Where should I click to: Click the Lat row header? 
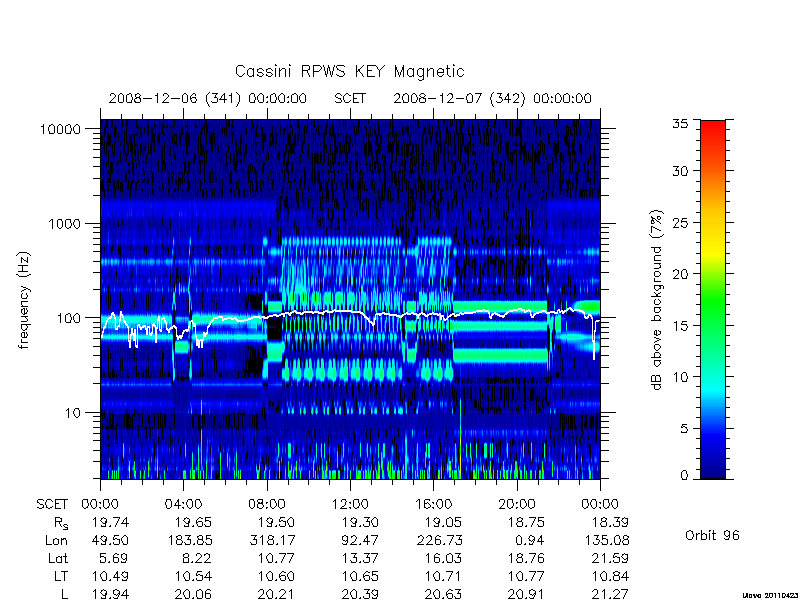coord(58,559)
